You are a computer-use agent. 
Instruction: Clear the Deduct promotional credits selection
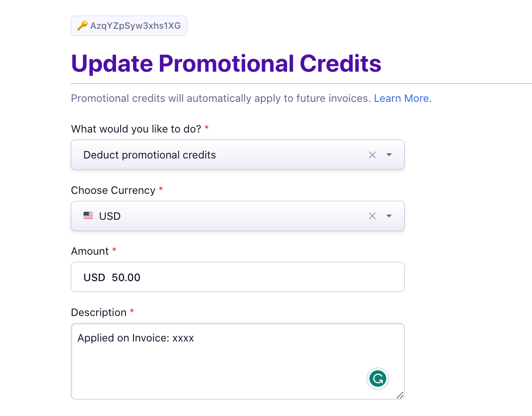(372, 155)
